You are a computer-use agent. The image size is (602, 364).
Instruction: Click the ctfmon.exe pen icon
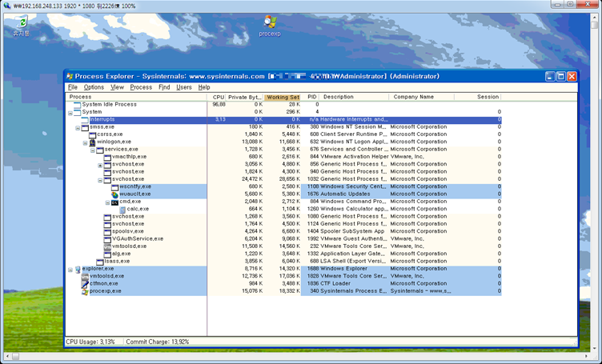pos(85,284)
